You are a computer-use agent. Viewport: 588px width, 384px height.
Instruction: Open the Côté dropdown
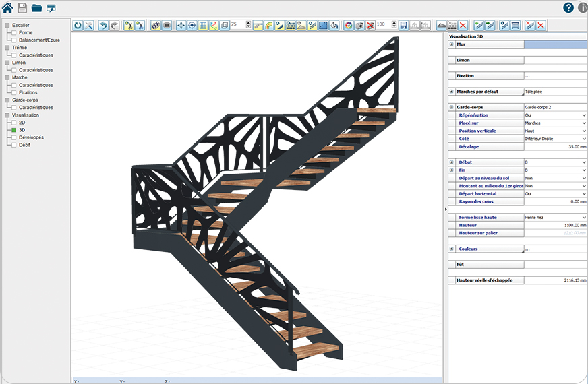coord(583,139)
